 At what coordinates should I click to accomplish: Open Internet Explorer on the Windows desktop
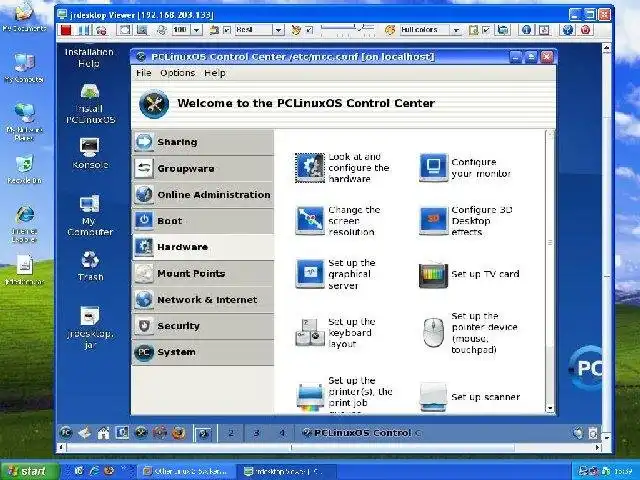coord(24,224)
